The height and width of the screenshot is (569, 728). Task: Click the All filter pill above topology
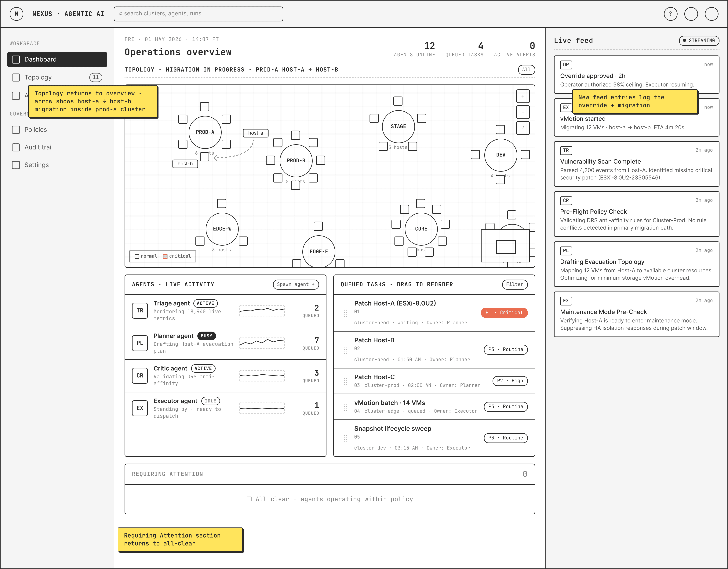(526, 70)
